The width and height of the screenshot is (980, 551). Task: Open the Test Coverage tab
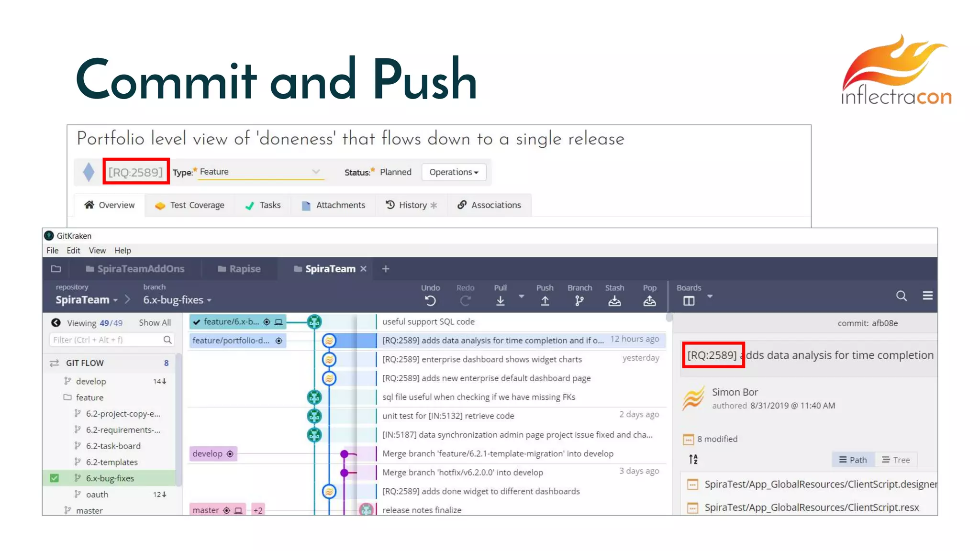point(189,205)
